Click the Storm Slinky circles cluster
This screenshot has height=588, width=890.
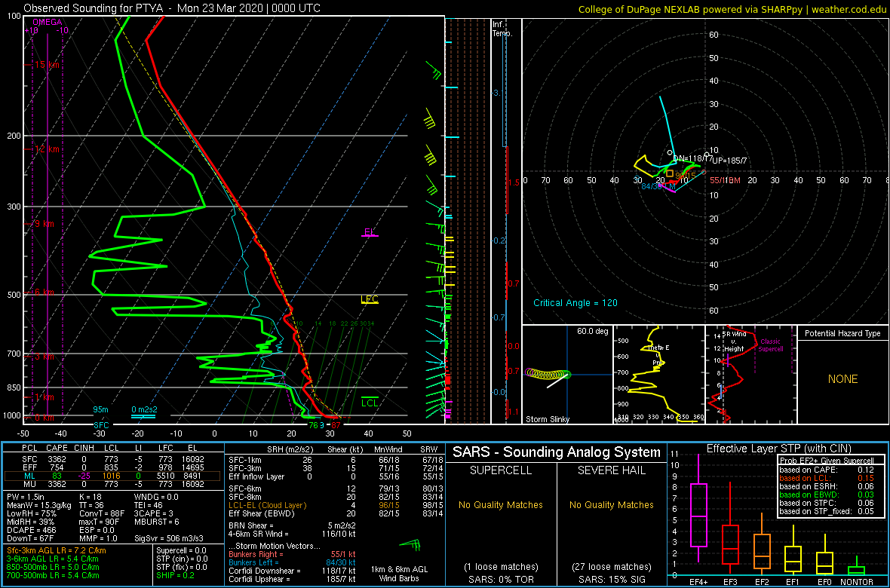[x=548, y=373]
